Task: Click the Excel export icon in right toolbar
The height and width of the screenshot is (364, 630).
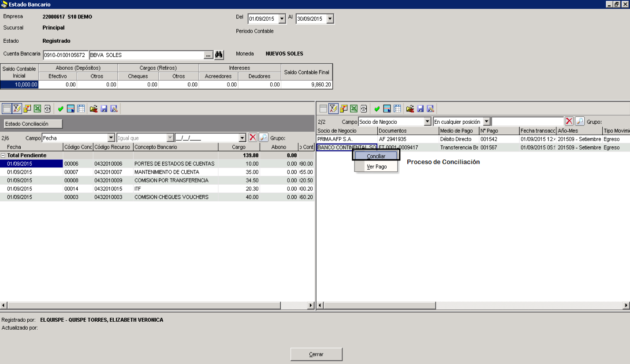Action: (354, 108)
